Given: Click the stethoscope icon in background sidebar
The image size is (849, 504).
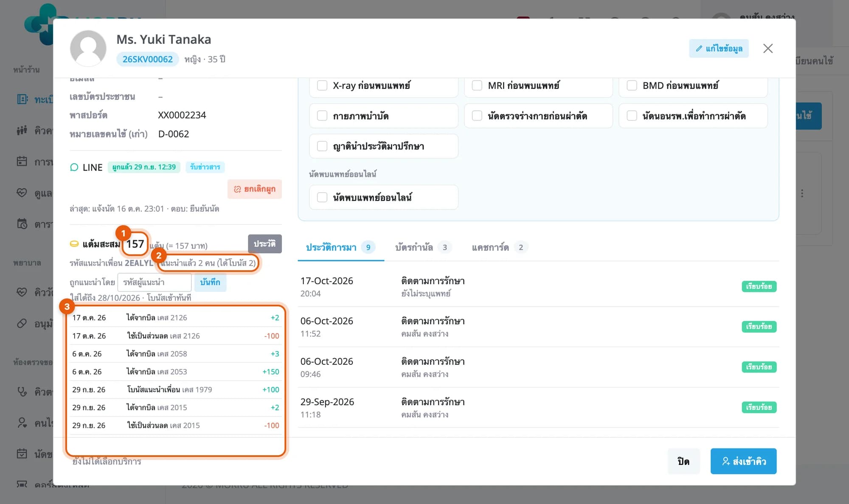Looking at the screenshot, I should pyautogui.click(x=22, y=392).
